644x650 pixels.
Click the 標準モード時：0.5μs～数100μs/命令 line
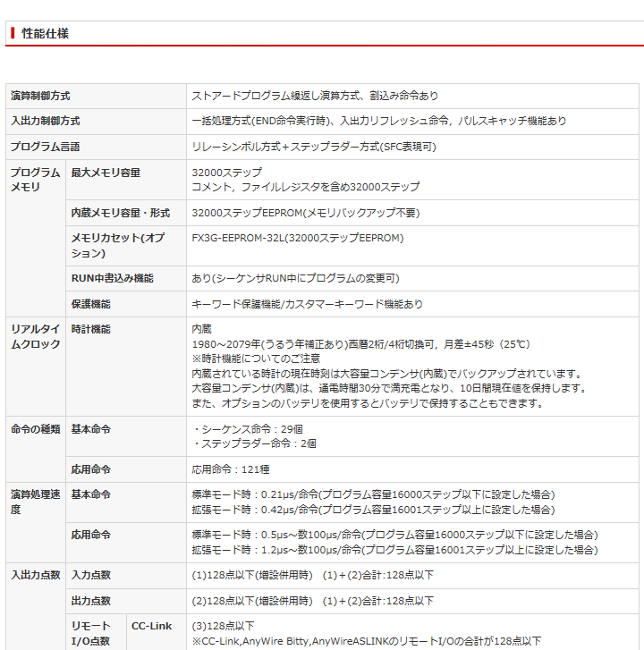[x=394, y=535]
